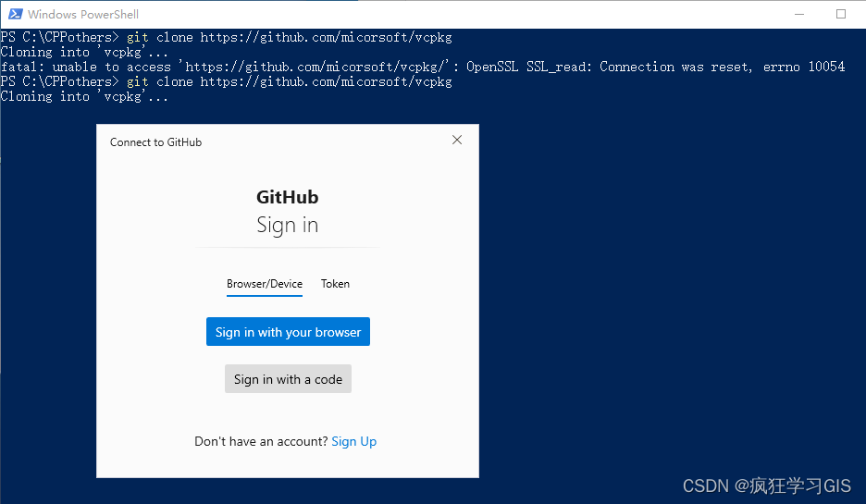Switch to the Browser/Device tab
The height and width of the screenshot is (504, 866).
[x=265, y=284]
